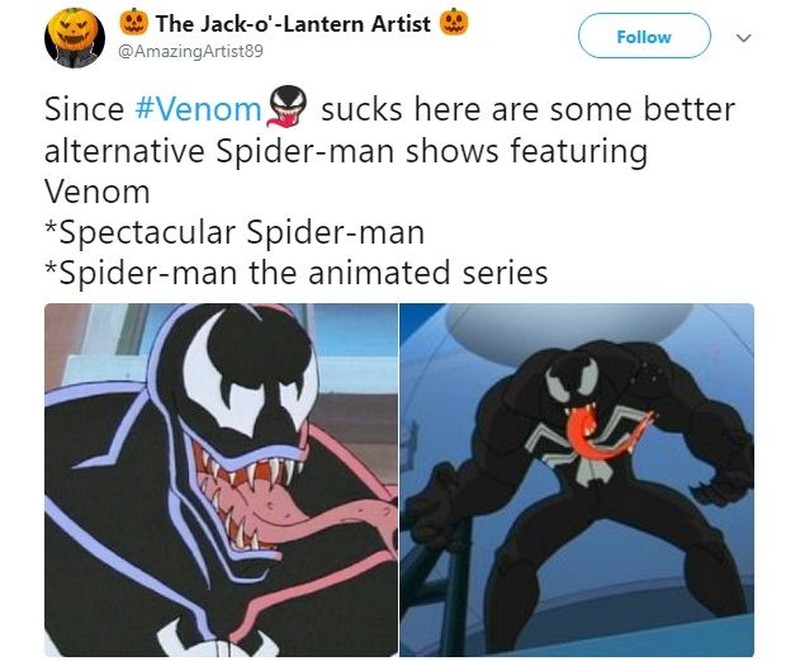Click the word 'Since' starting the tweet

click(x=84, y=109)
